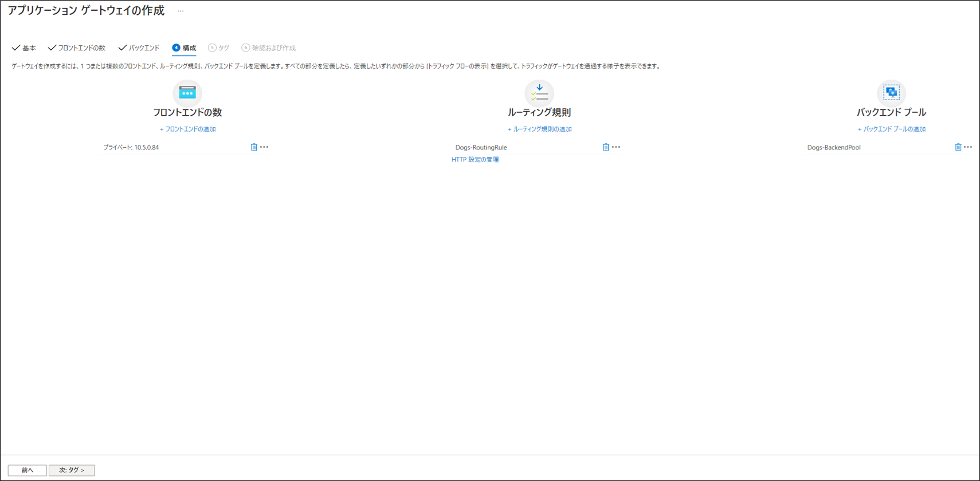Click the ルーティング規則 column heading
This screenshot has width=980, height=481.
click(x=539, y=113)
